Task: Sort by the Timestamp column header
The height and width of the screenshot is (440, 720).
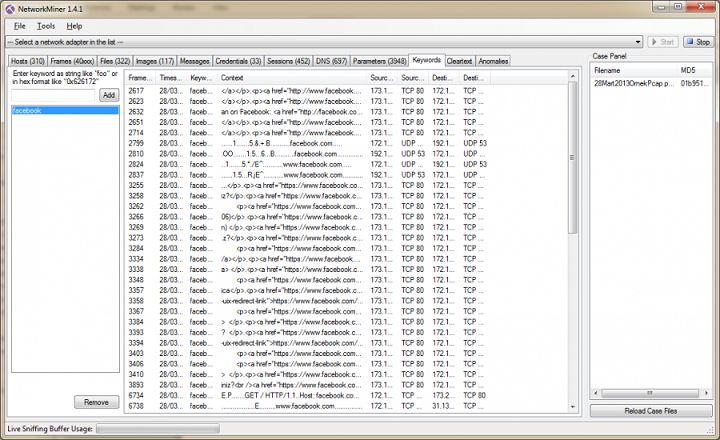Action: (x=171, y=78)
